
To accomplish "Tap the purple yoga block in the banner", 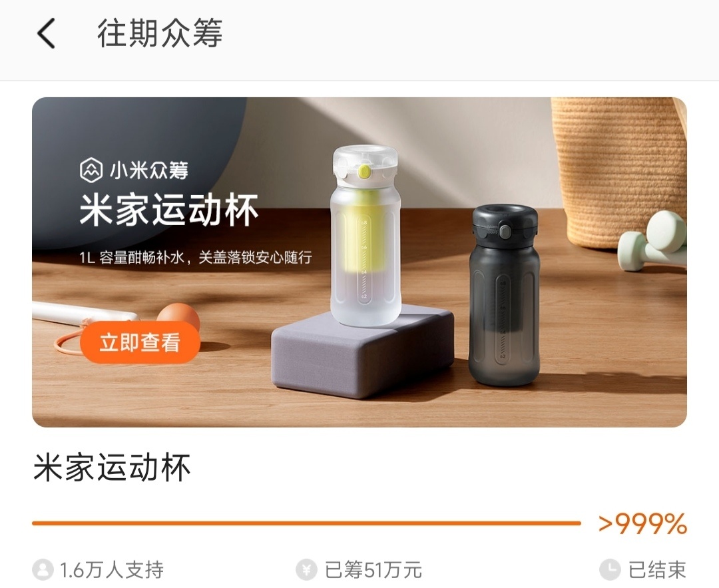I will pos(362,350).
